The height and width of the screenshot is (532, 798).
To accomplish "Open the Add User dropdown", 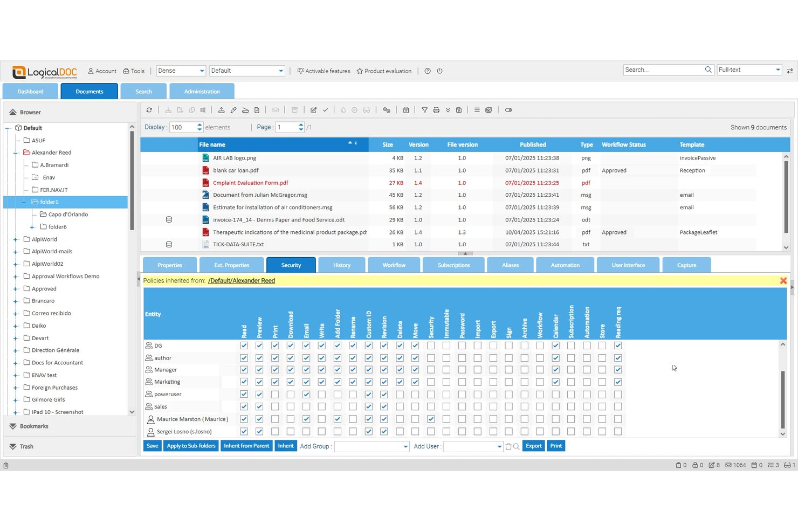I will [473, 446].
